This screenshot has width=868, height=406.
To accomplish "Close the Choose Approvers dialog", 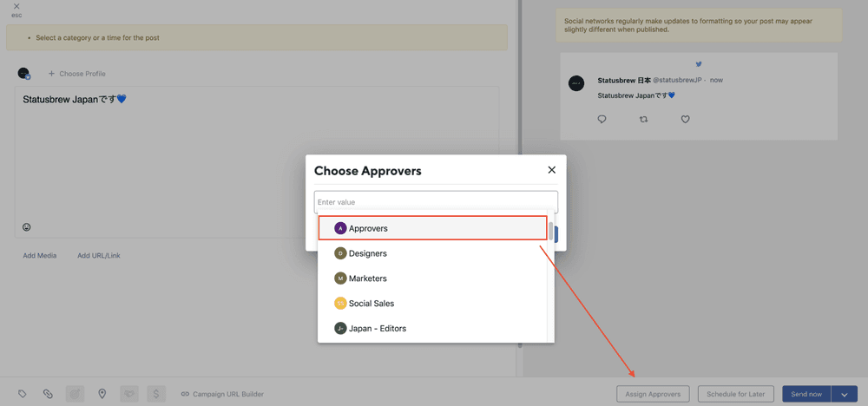I will tap(551, 170).
